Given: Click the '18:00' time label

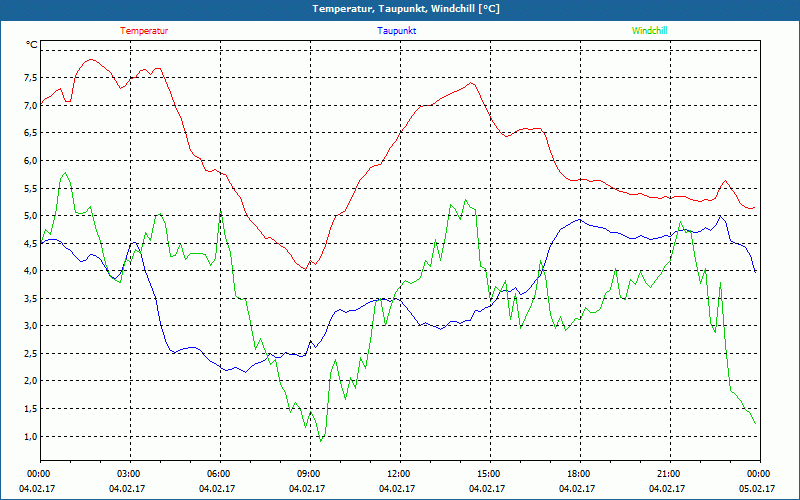Looking at the screenshot, I should [580, 474].
